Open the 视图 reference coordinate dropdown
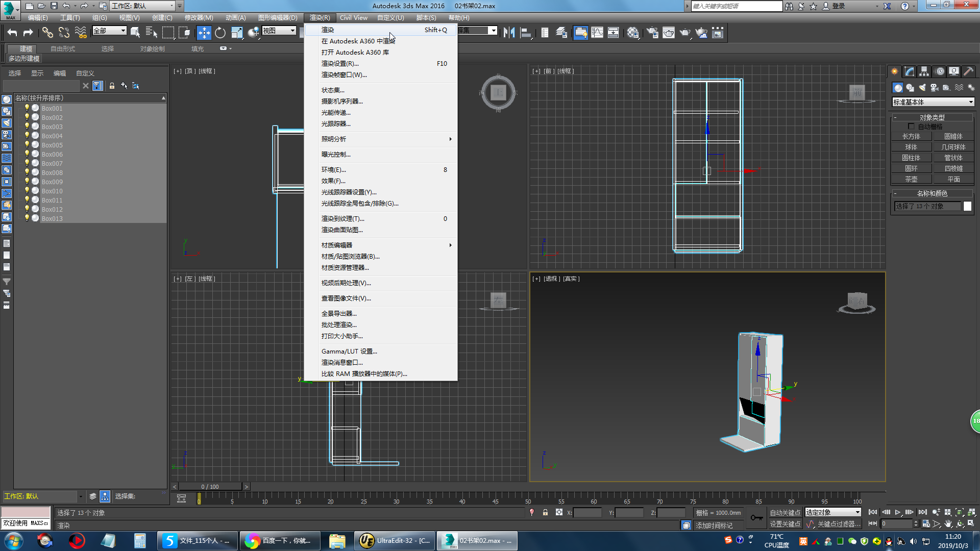Image resolution: width=980 pixels, height=551 pixels. pyautogui.click(x=279, y=31)
